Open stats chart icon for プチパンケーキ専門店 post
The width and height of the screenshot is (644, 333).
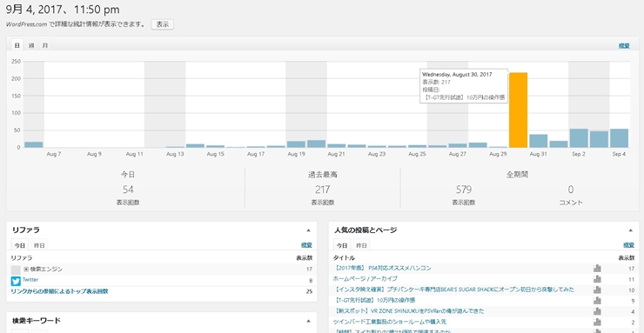[x=597, y=290]
